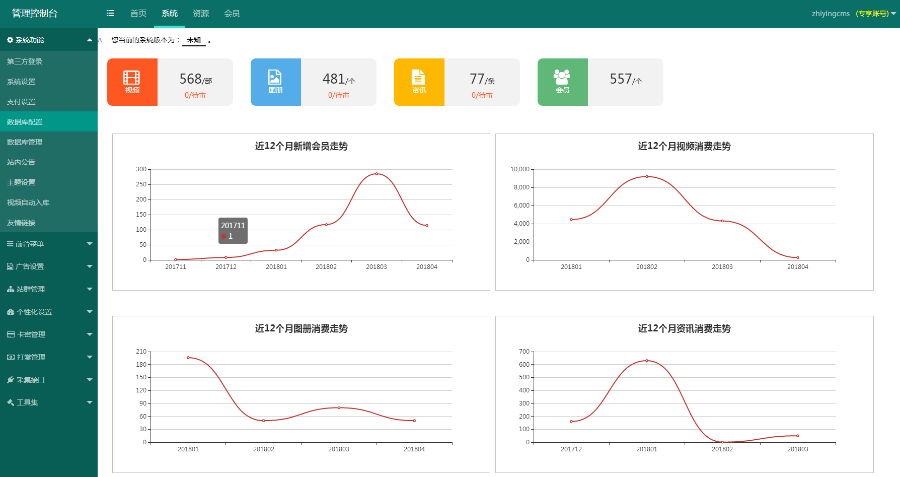Expand 站群管理 using its arrow
This screenshot has height=477, width=900.
point(90,289)
